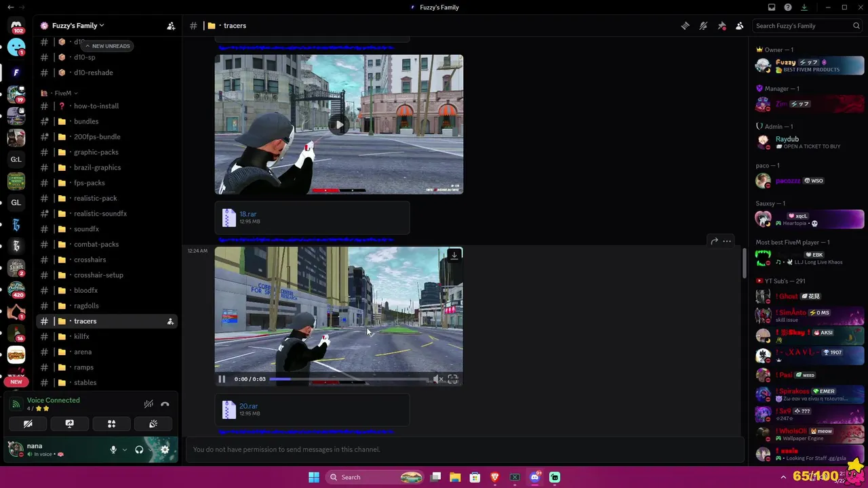Toggle member list visibility
The height and width of the screenshot is (488, 868).
[740, 26]
